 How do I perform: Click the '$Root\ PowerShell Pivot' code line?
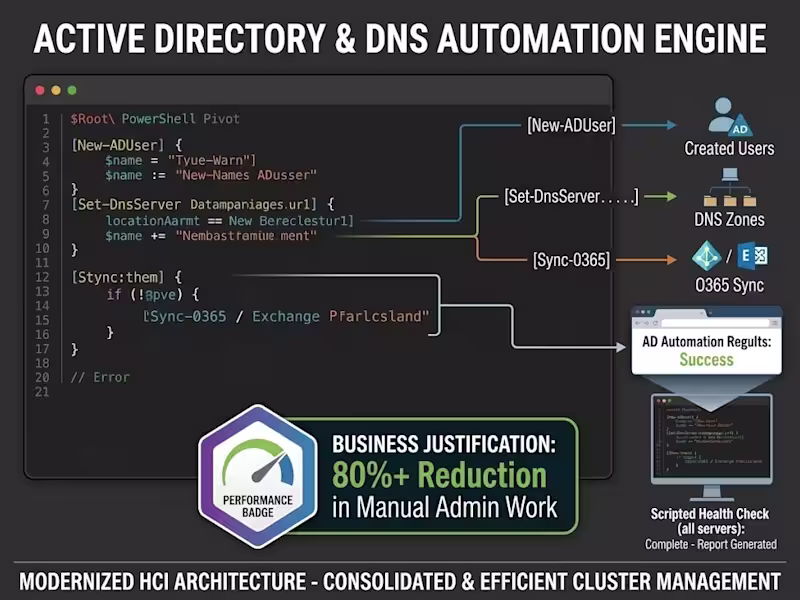(x=155, y=119)
